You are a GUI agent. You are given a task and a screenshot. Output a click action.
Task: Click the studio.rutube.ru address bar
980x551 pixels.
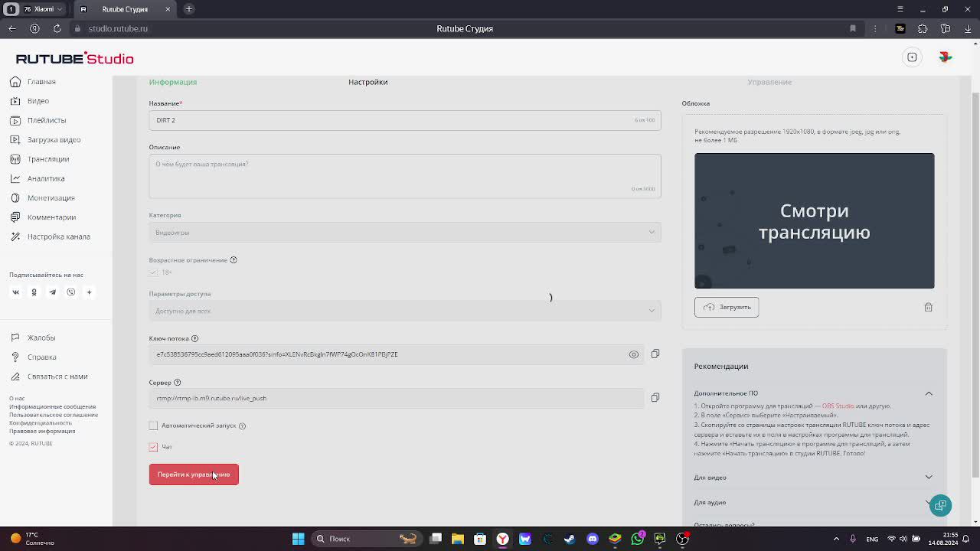118,28
